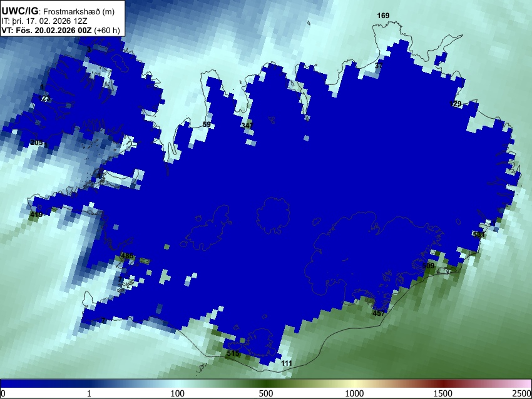Click the map value 169
Viewport: 532px width, 399px height.
[383, 16]
